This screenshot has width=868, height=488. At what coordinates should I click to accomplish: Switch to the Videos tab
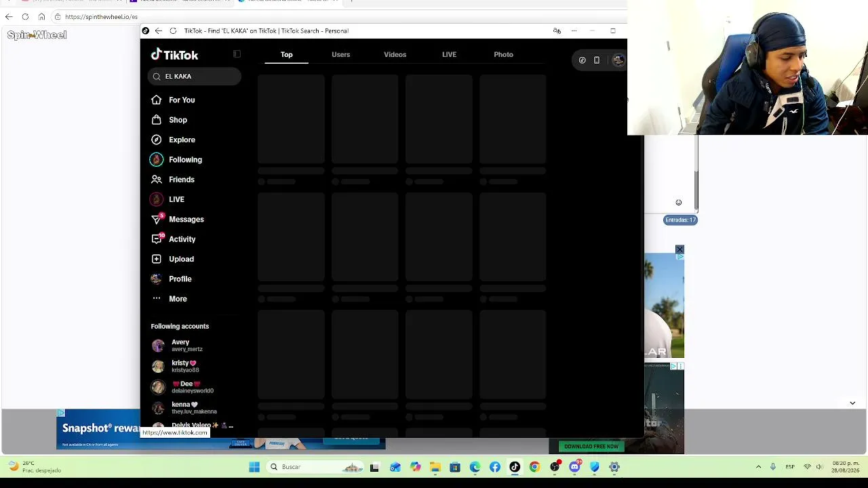(x=395, y=54)
